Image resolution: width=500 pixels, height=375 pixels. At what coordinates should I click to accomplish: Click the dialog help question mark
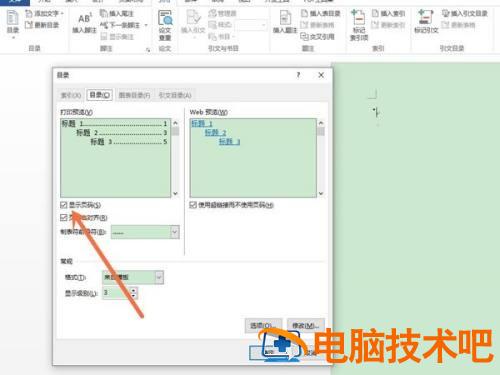coord(298,75)
